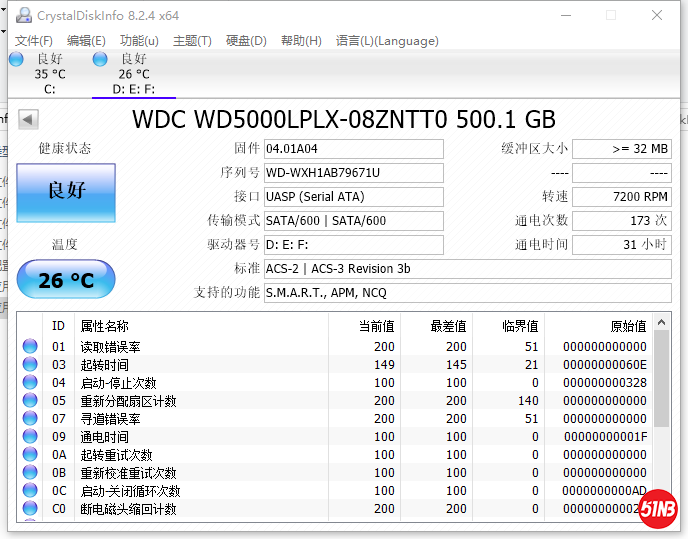This screenshot has height=539, width=688.
Task: Click status orb for attribute 09 power-on hours
Action: coord(30,437)
